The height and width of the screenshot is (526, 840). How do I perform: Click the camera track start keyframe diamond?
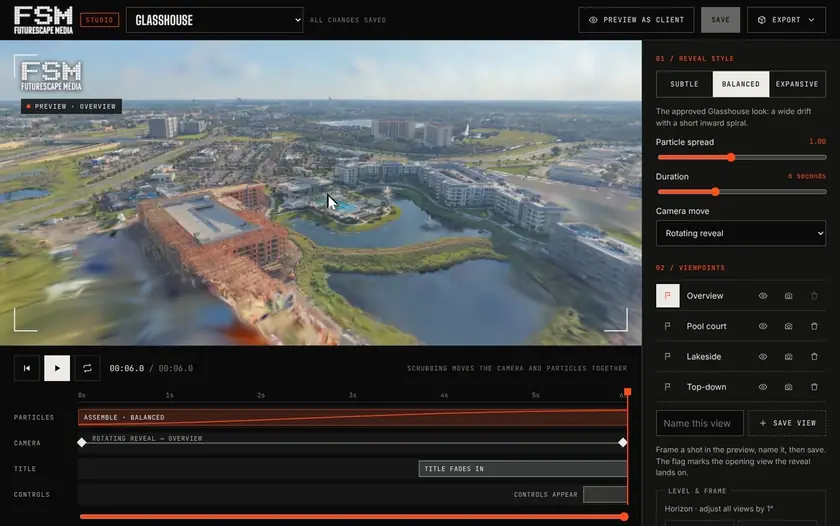pyautogui.click(x=81, y=442)
